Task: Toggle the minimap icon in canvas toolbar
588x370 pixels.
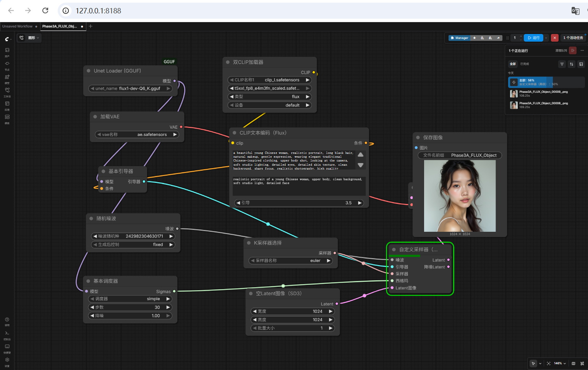Action: (573, 364)
